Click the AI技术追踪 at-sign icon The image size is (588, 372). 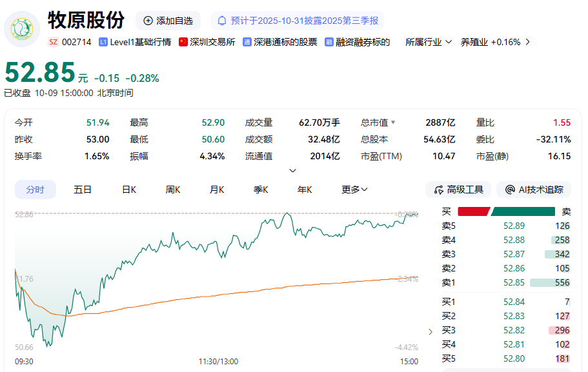pos(510,190)
